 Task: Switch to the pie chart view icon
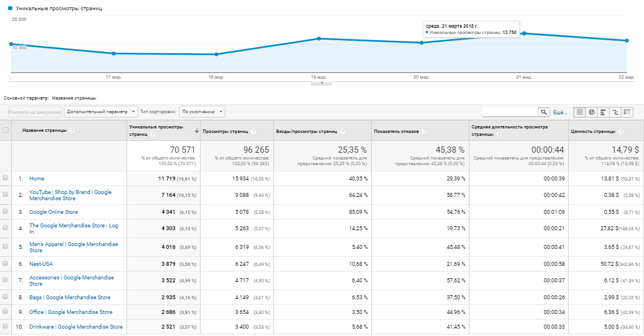[x=591, y=112]
